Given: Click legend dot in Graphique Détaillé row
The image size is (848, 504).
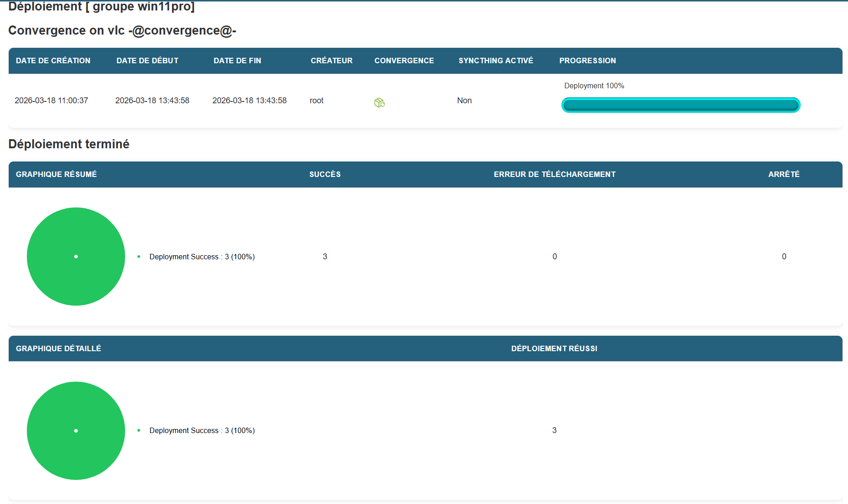Looking at the screenshot, I should pyautogui.click(x=139, y=430).
